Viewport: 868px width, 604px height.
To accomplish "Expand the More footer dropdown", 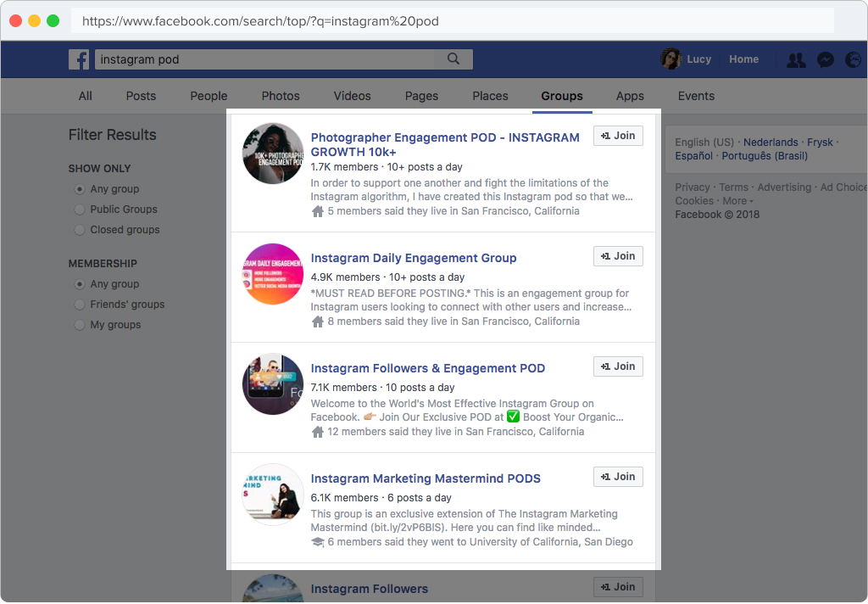I will pyautogui.click(x=738, y=201).
